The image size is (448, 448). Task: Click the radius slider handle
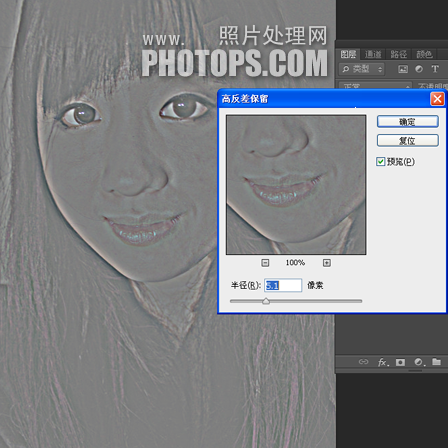pyautogui.click(x=266, y=301)
